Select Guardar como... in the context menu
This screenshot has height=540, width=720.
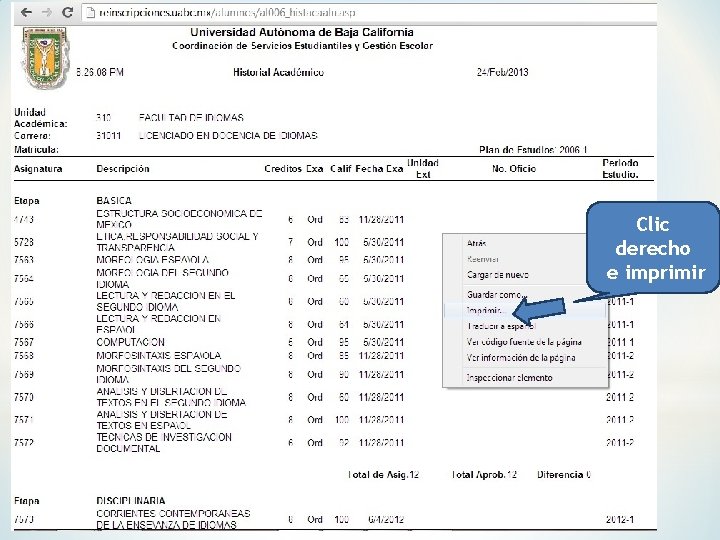(496, 295)
